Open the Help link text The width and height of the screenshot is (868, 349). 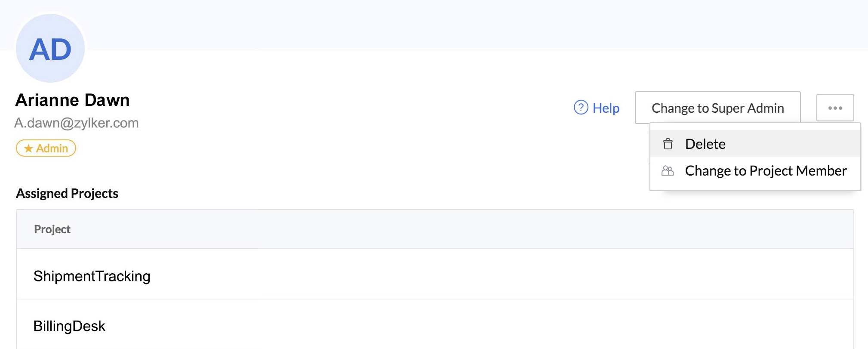tap(606, 108)
